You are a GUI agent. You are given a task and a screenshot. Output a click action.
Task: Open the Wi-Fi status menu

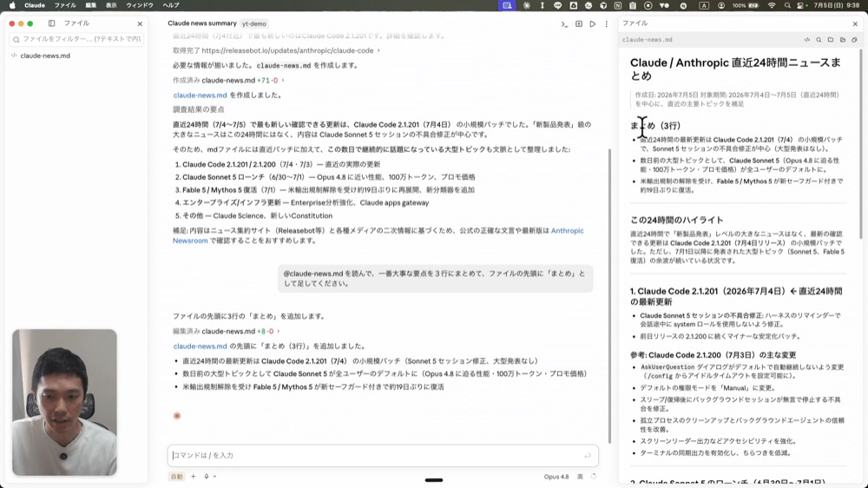pyautogui.click(x=772, y=5)
